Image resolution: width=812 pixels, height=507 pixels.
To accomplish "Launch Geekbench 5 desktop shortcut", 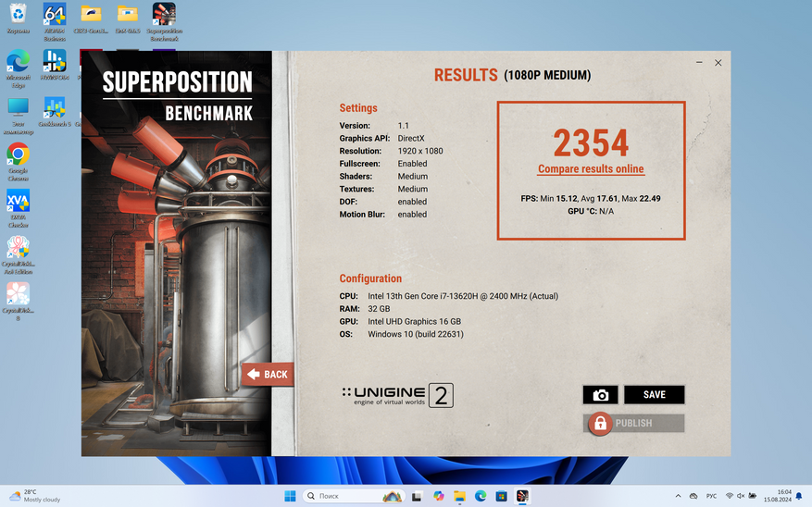I will click(x=55, y=112).
